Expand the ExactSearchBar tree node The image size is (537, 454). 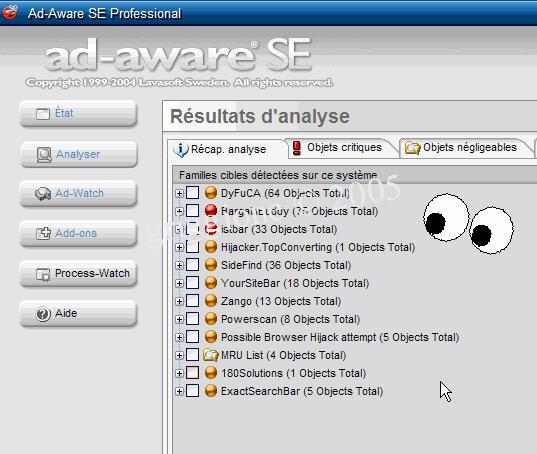[179, 391]
